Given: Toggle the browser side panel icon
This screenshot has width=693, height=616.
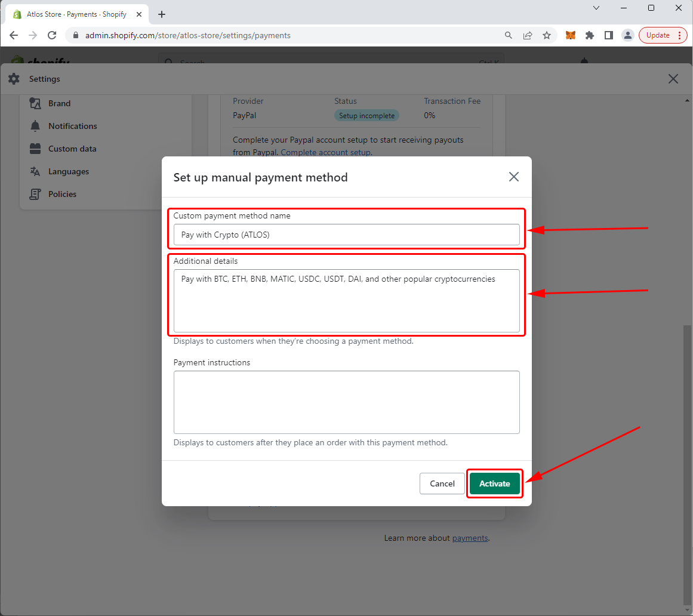Looking at the screenshot, I should click(x=609, y=35).
